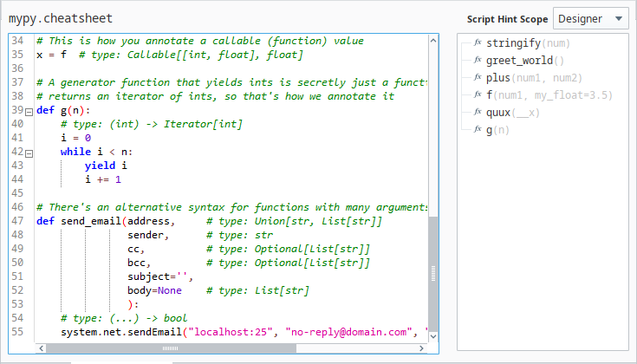Click the 'sender,' parameter on line 48

(x=148, y=235)
